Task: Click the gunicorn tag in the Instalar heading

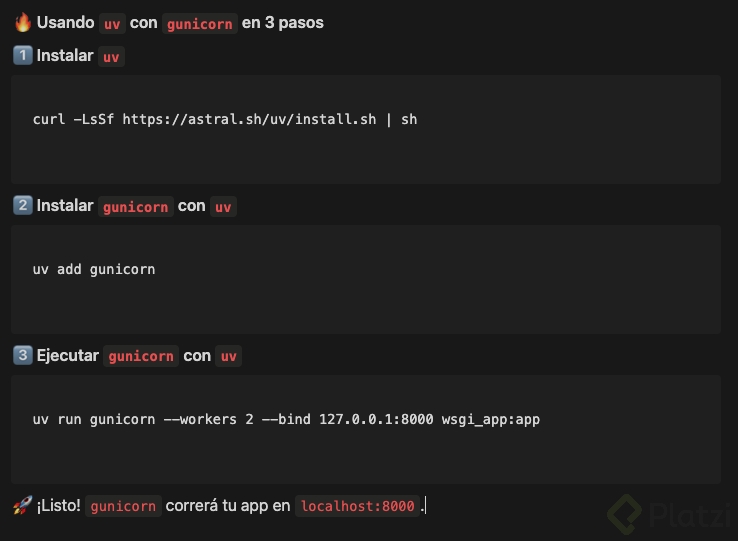Action: pos(135,207)
